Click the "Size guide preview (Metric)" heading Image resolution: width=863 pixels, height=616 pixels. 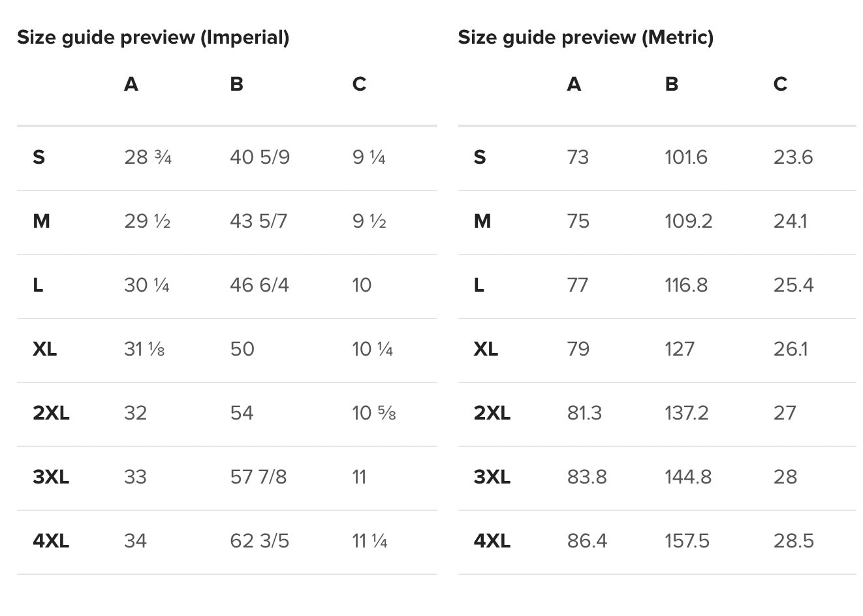click(x=585, y=37)
